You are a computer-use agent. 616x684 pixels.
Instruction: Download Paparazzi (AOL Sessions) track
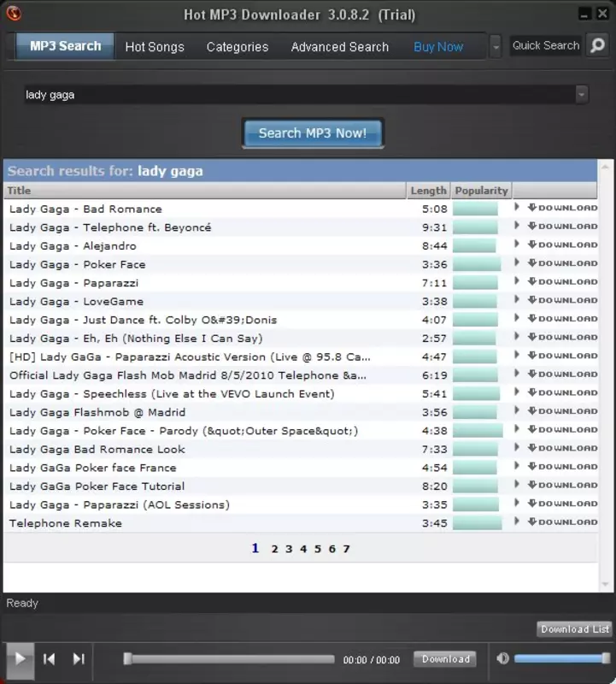[562, 504]
